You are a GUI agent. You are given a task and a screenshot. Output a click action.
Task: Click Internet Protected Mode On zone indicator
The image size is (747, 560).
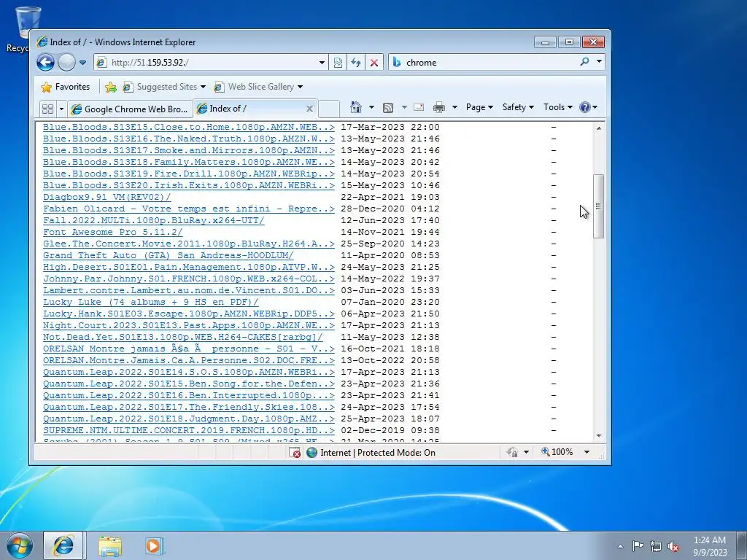pos(371,452)
